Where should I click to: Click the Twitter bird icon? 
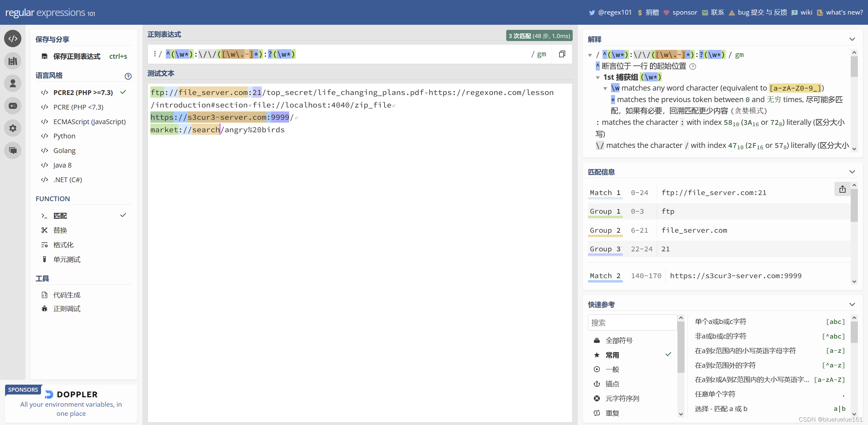[x=592, y=13]
